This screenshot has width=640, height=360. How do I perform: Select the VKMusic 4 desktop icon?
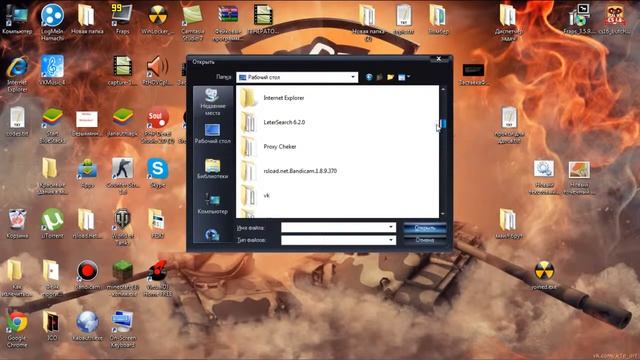(52, 70)
